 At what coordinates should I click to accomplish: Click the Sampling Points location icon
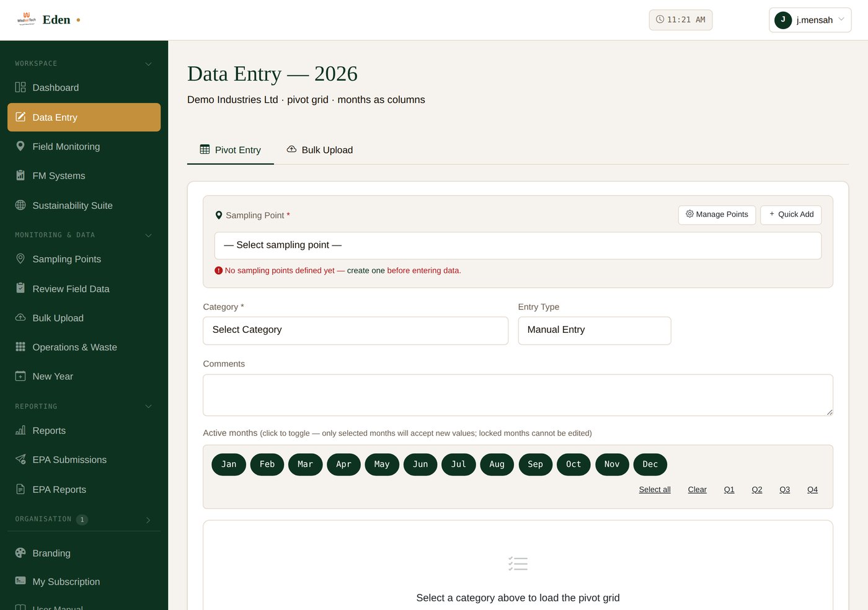[x=20, y=259]
